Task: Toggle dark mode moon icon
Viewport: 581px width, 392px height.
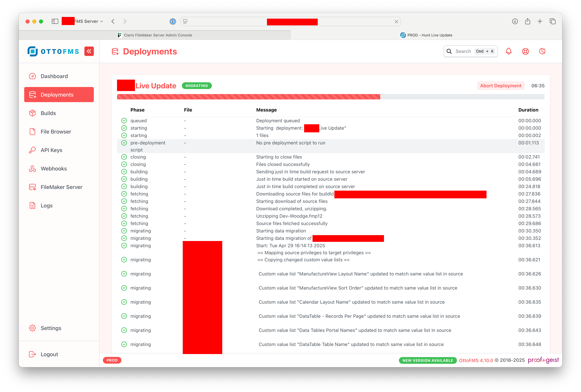Action: pos(542,51)
